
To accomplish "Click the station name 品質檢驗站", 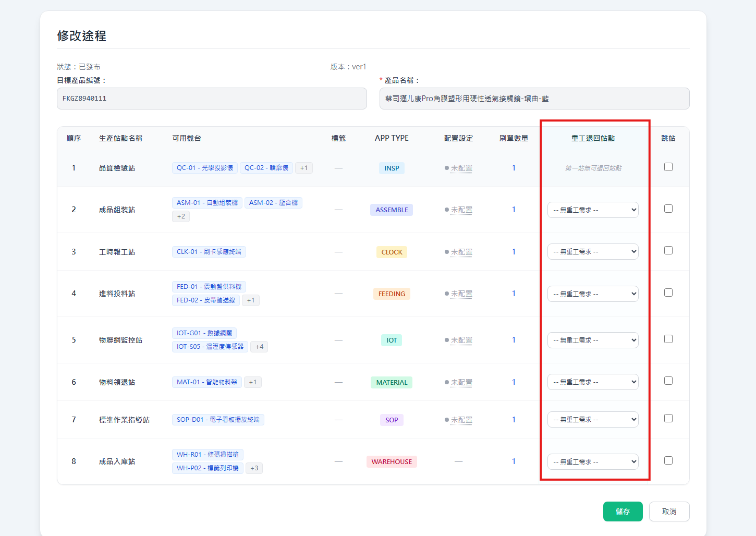I will pyautogui.click(x=117, y=168).
